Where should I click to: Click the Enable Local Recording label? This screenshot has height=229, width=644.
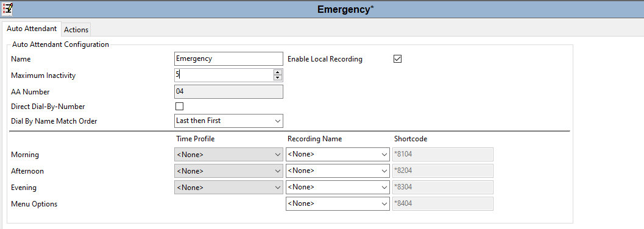click(x=325, y=59)
